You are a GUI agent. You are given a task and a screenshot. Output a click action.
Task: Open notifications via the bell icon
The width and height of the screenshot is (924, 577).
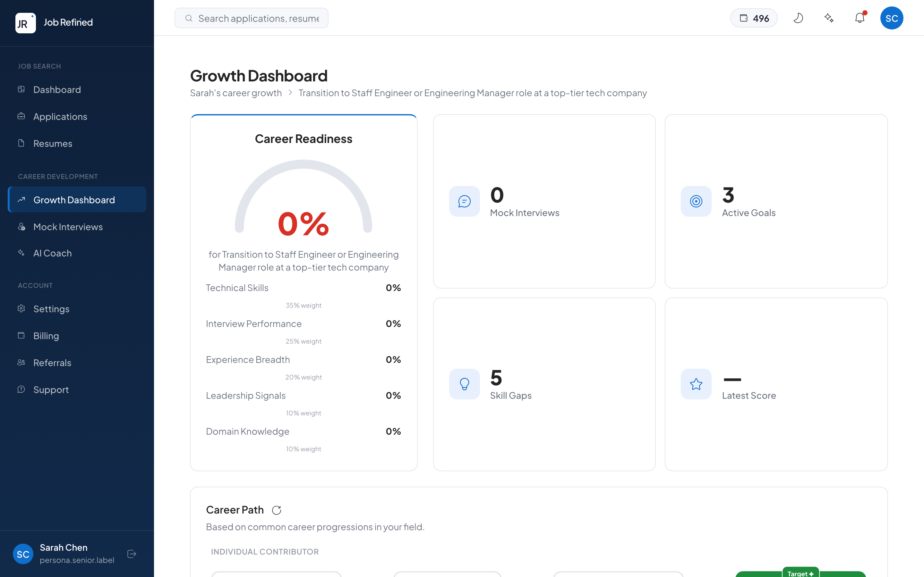coord(860,18)
